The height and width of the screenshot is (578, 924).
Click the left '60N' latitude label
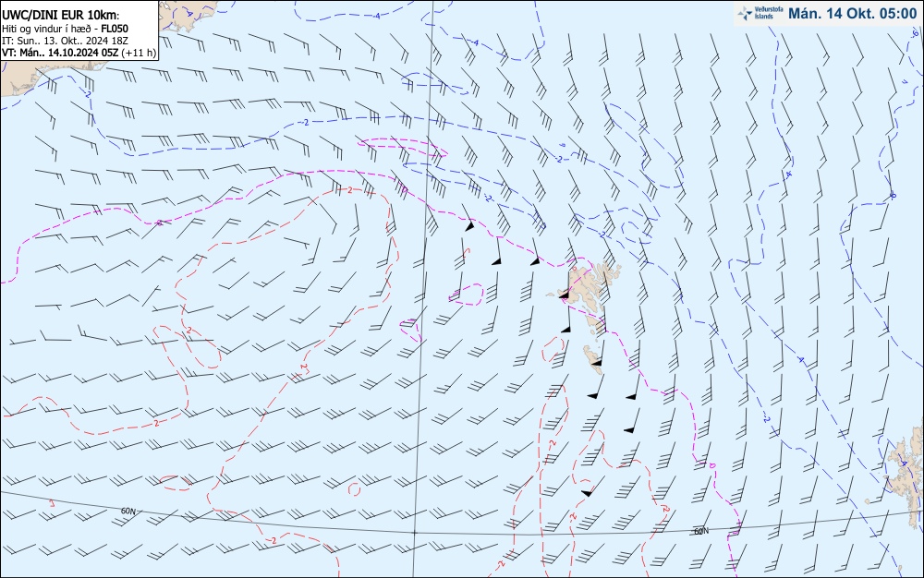[128, 512]
